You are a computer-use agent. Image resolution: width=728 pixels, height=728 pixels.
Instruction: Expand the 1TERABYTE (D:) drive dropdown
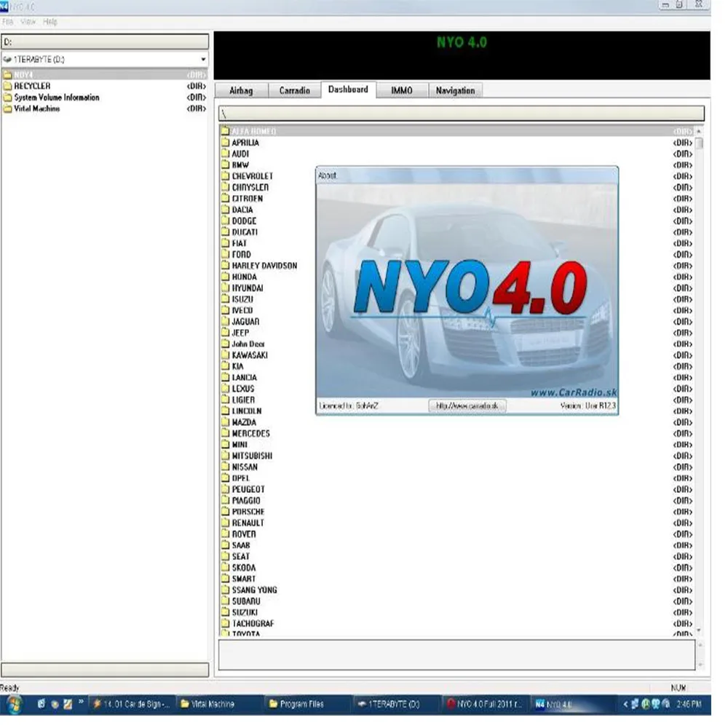pyautogui.click(x=203, y=60)
